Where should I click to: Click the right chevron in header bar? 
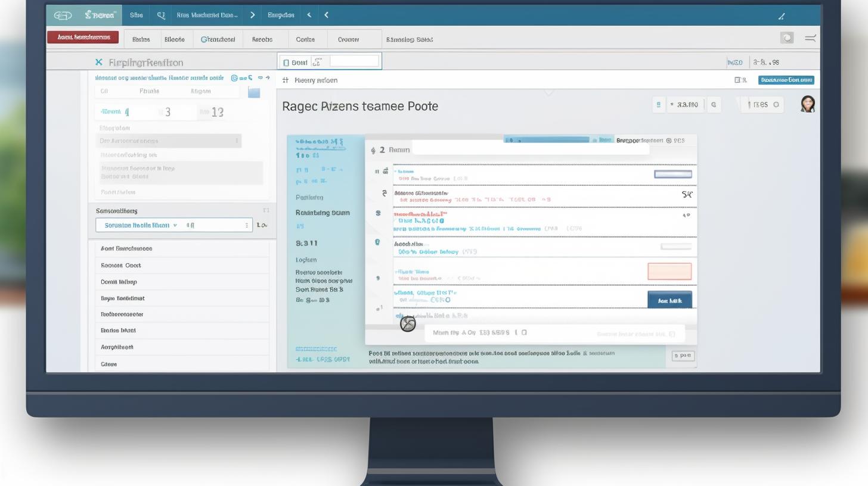click(252, 15)
